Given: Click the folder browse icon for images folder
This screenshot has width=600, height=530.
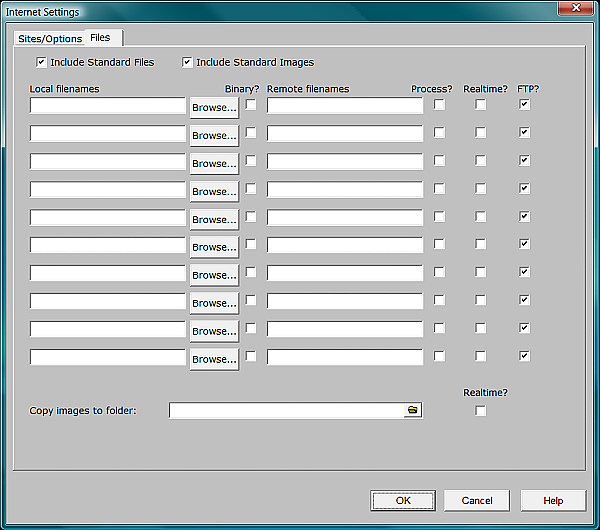Looking at the screenshot, I should pyautogui.click(x=413, y=410).
